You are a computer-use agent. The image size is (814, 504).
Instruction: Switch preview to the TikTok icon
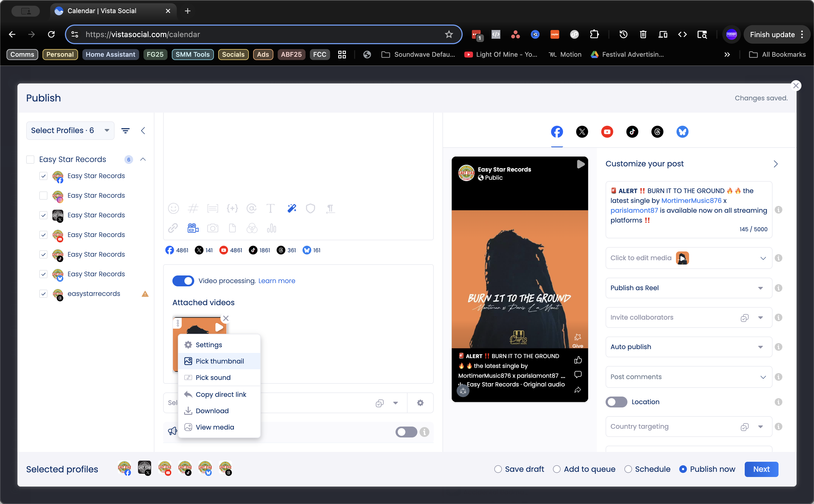632,132
